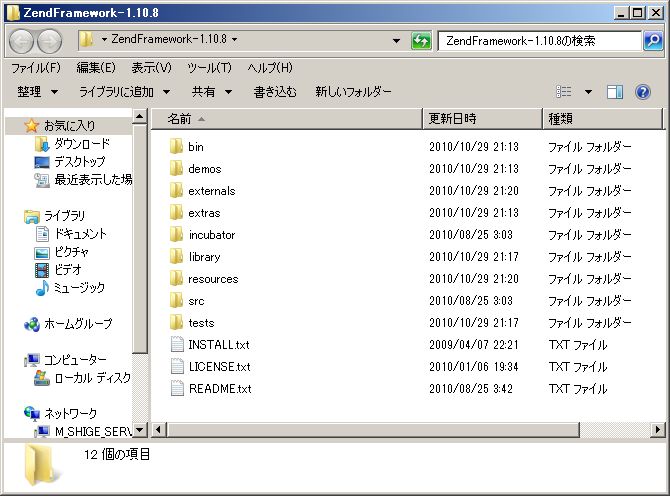670x496 pixels.
Task: Open the 整理 dropdown
Action: (x=37, y=91)
